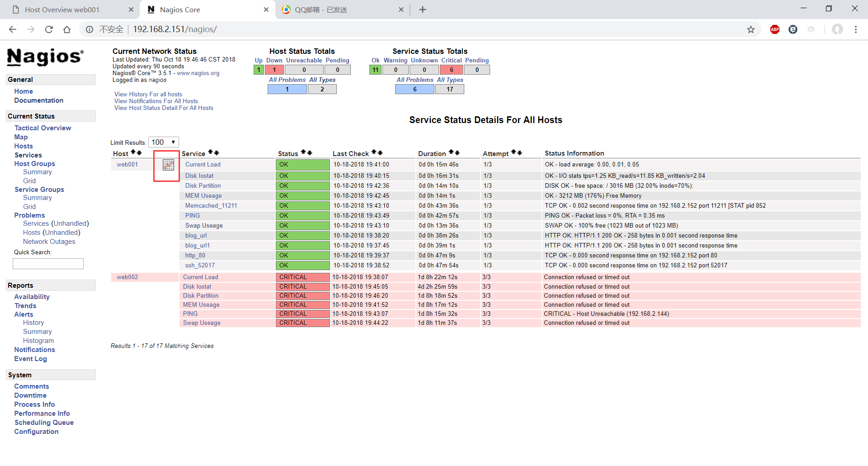Open the Availability report
868x466 pixels.
tap(32, 297)
